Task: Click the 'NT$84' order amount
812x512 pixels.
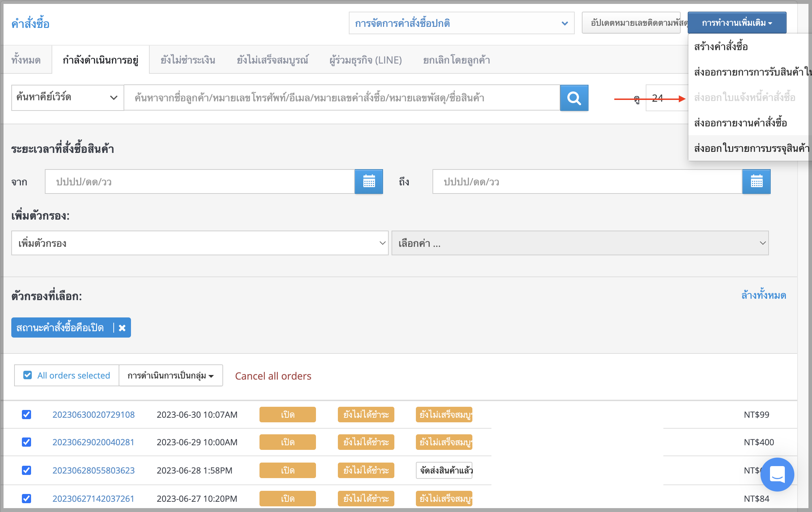Action: pos(757,499)
